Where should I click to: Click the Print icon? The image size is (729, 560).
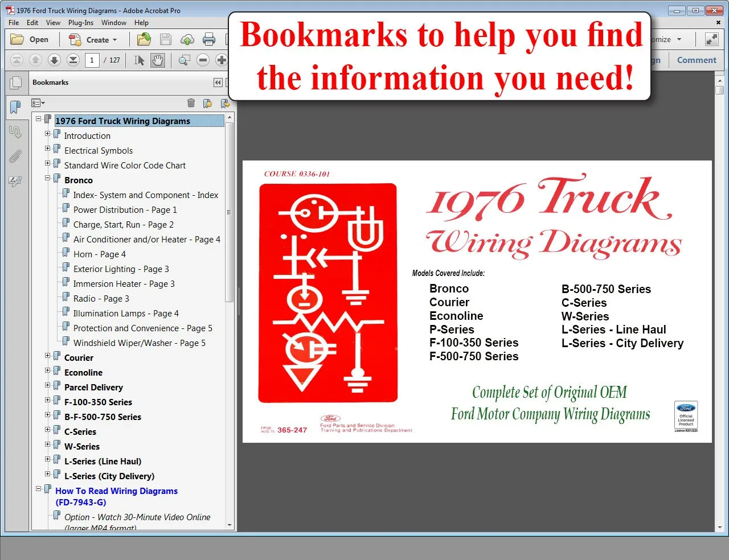209,39
